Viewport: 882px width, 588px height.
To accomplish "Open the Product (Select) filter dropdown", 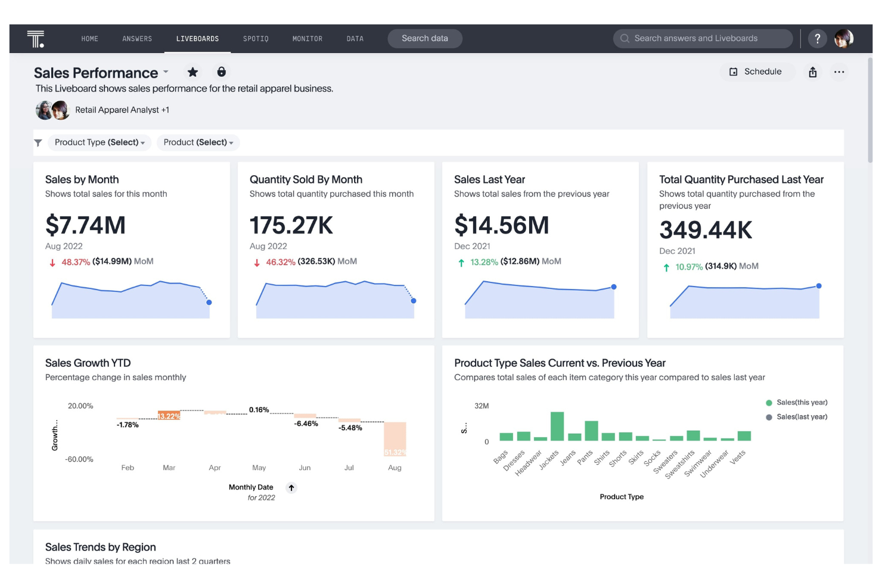I will 198,142.
